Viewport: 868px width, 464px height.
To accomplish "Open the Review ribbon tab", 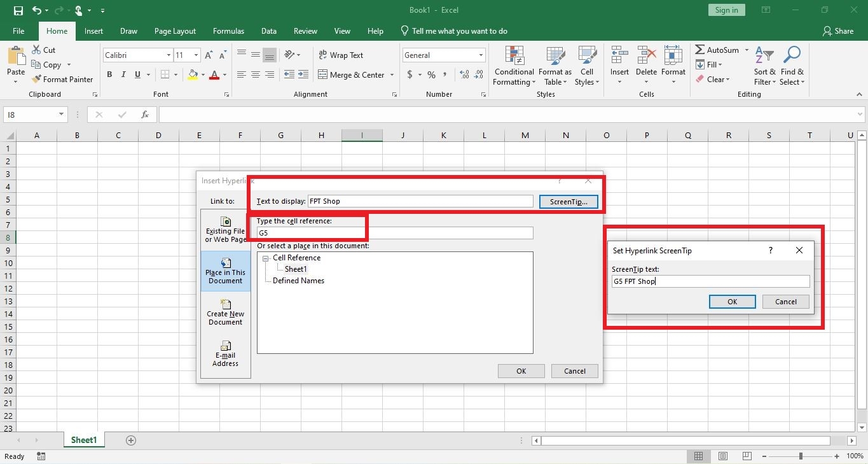I will (305, 31).
